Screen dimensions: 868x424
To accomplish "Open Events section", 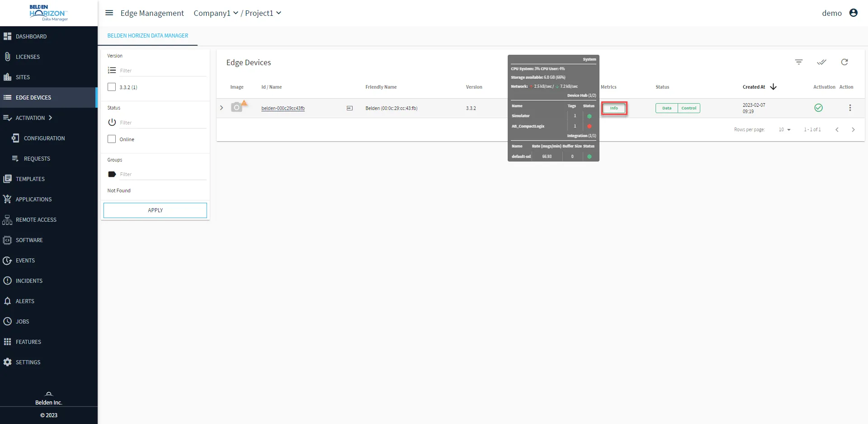I will (x=48, y=260).
